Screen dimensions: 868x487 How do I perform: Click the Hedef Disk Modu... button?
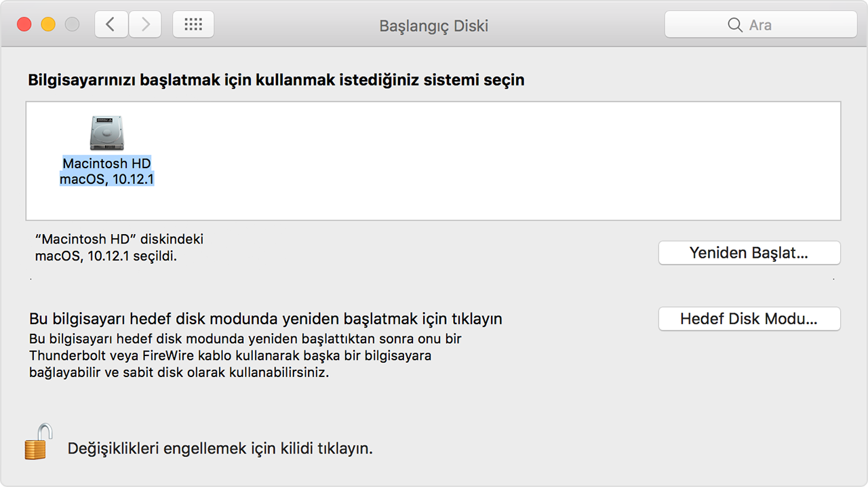[749, 319]
